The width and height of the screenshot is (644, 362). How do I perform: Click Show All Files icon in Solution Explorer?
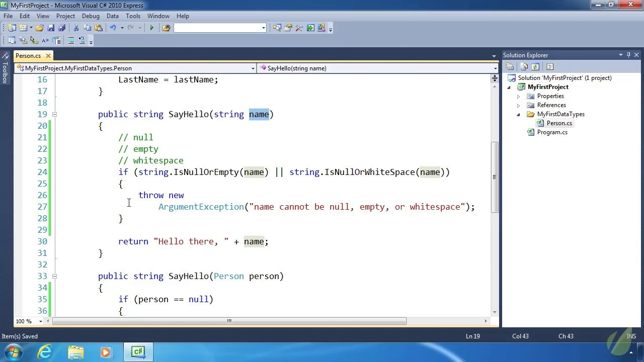click(524, 67)
